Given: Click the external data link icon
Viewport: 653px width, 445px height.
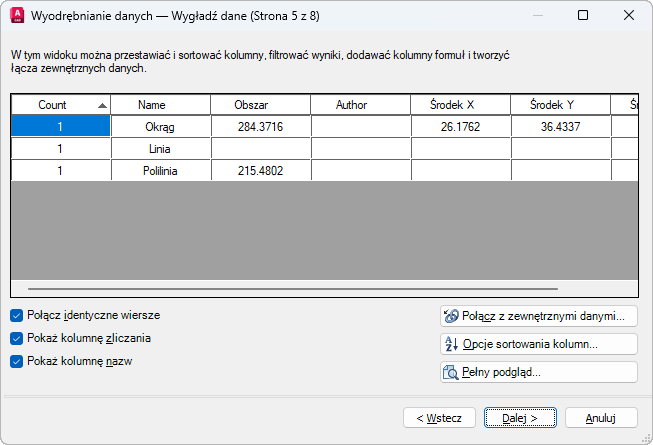Looking at the screenshot, I should pyautogui.click(x=451, y=316).
